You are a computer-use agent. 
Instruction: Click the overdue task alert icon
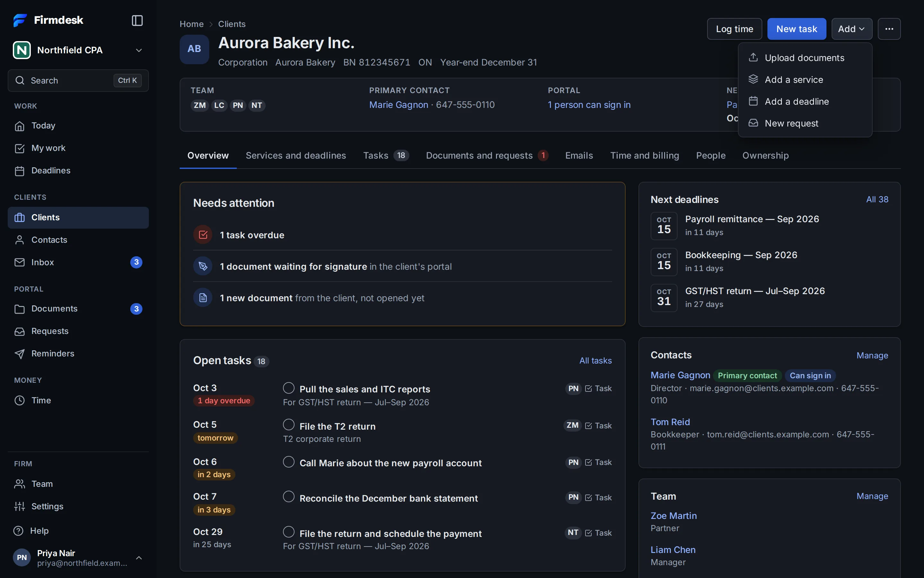coord(203,235)
